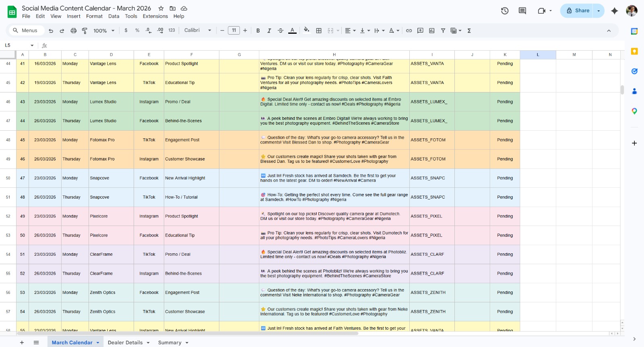Open Google account avatar
The image size is (644, 347).
pos(632,11)
